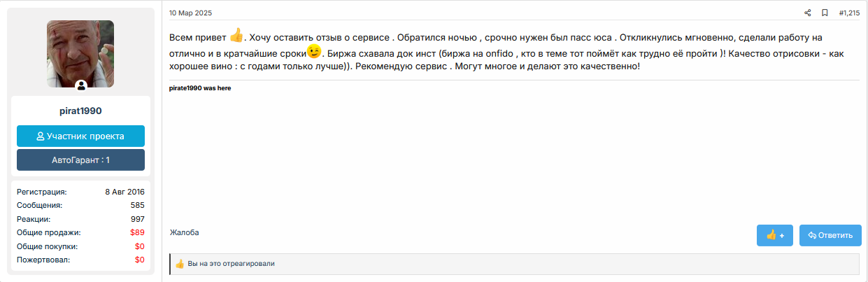Report the post via "Жалоба" link
The height and width of the screenshot is (282, 868).
(184, 232)
